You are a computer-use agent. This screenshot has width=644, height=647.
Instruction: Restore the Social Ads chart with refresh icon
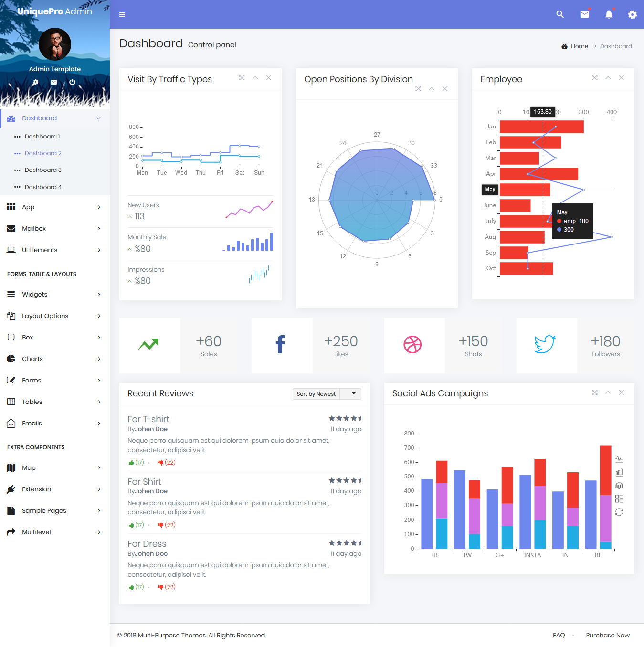pos(619,512)
